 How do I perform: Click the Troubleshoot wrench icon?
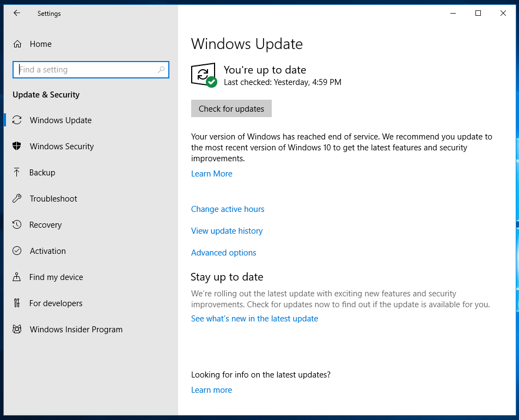tap(17, 198)
